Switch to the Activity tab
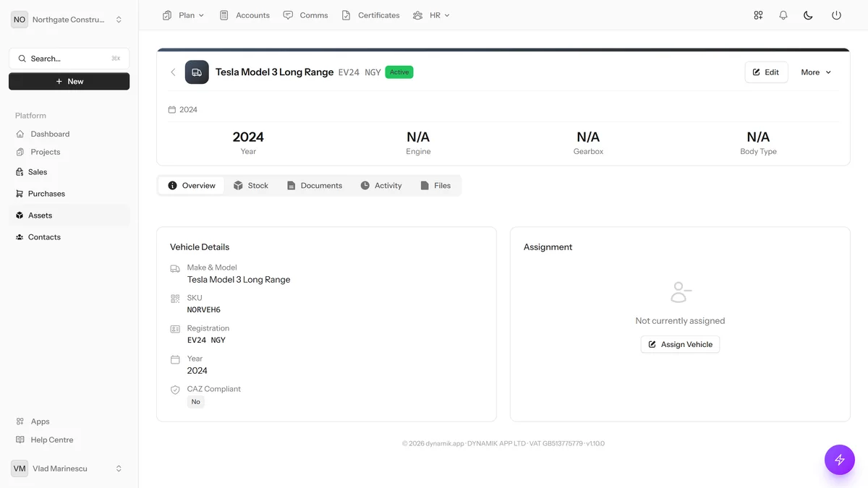The width and height of the screenshot is (868, 488). (x=381, y=186)
